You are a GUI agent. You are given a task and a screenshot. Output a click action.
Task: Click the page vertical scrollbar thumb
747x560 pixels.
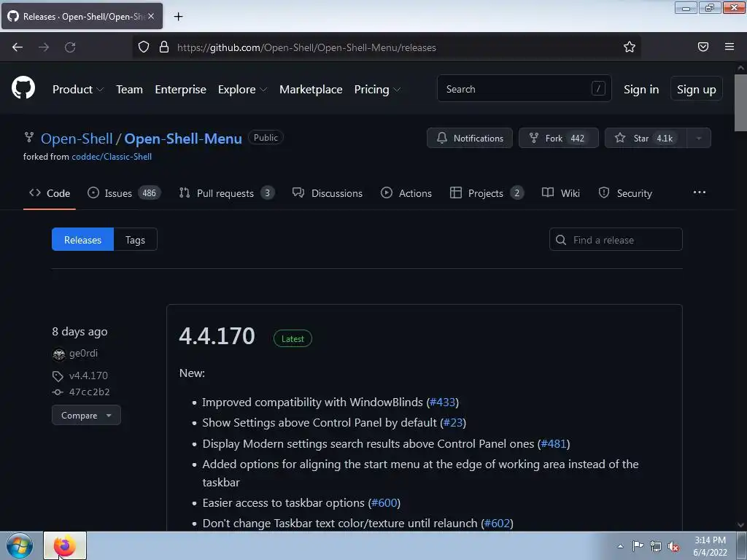click(x=740, y=103)
